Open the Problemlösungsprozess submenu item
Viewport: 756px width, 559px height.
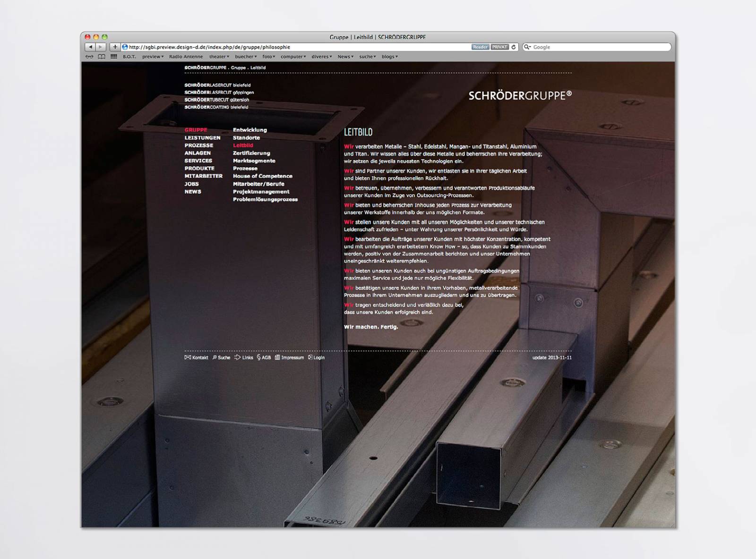coord(266,199)
